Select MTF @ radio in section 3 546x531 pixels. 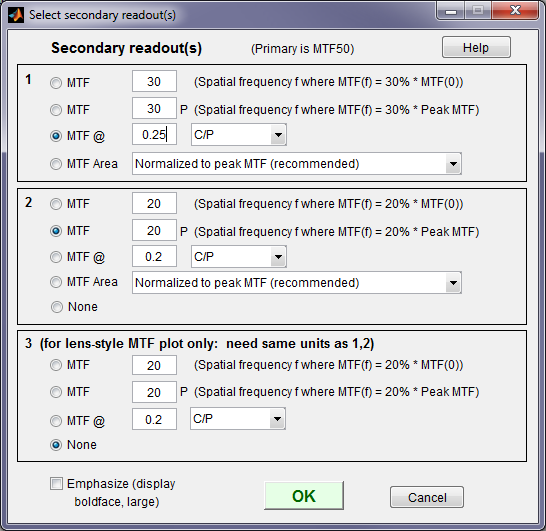56,421
